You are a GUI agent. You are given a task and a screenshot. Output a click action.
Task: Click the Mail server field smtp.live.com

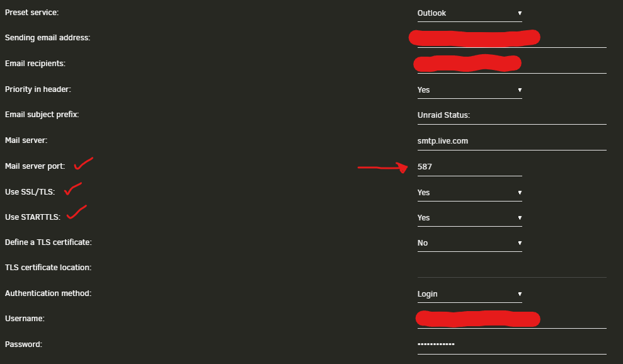(512, 141)
